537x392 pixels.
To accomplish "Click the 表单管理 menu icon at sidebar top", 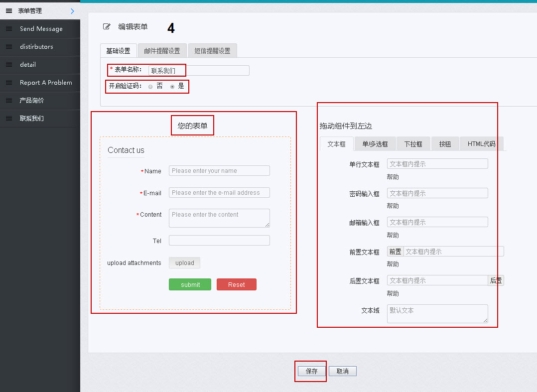I will click(x=8, y=10).
